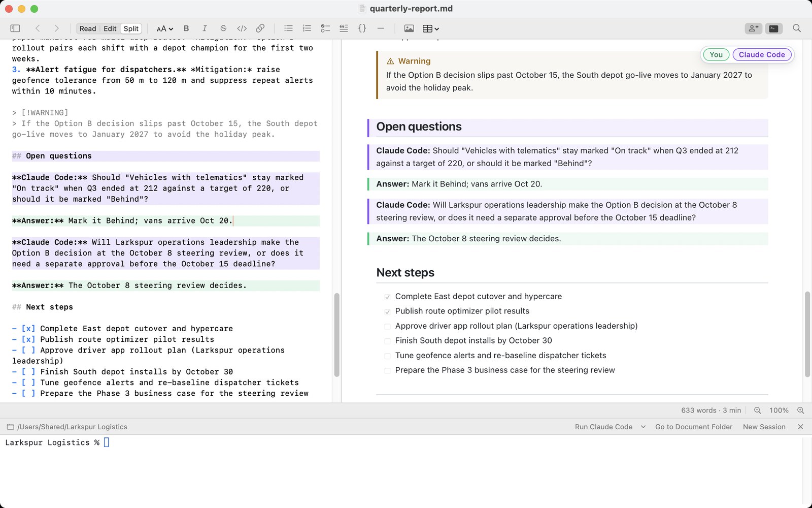The height and width of the screenshot is (508, 812).
Task: Go forward with the right chevron
Action: 56,28
